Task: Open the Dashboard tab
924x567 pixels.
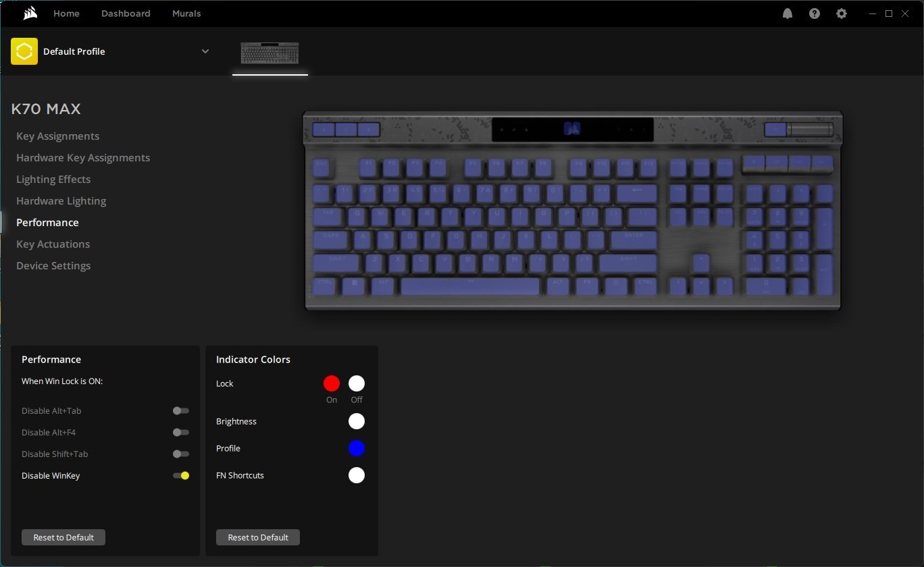Action: coord(126,13)
